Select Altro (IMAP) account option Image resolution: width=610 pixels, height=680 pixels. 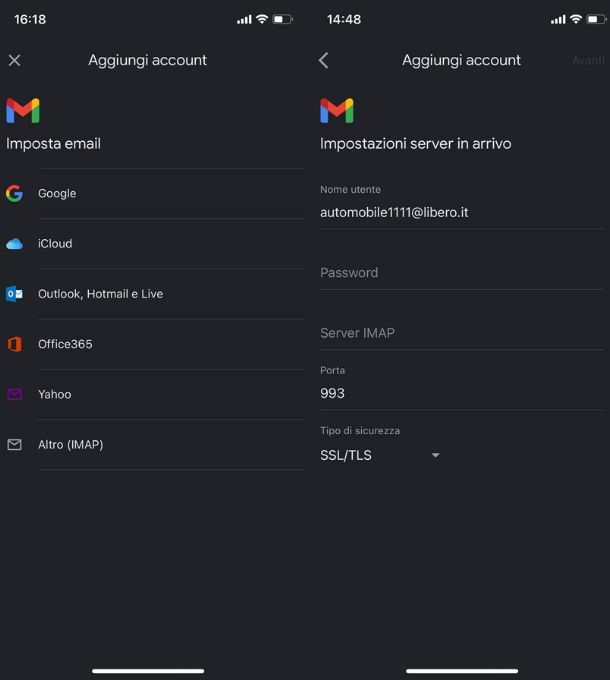[x=152, y=445]
